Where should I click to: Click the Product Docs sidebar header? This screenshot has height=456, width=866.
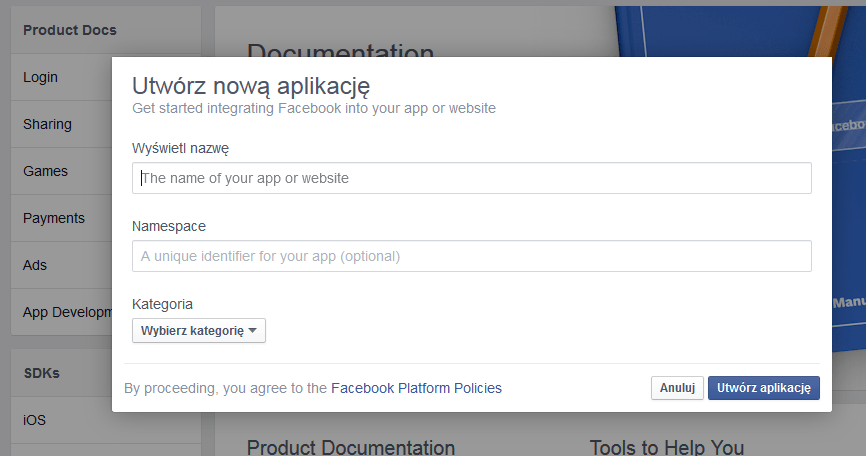point(70,30)
